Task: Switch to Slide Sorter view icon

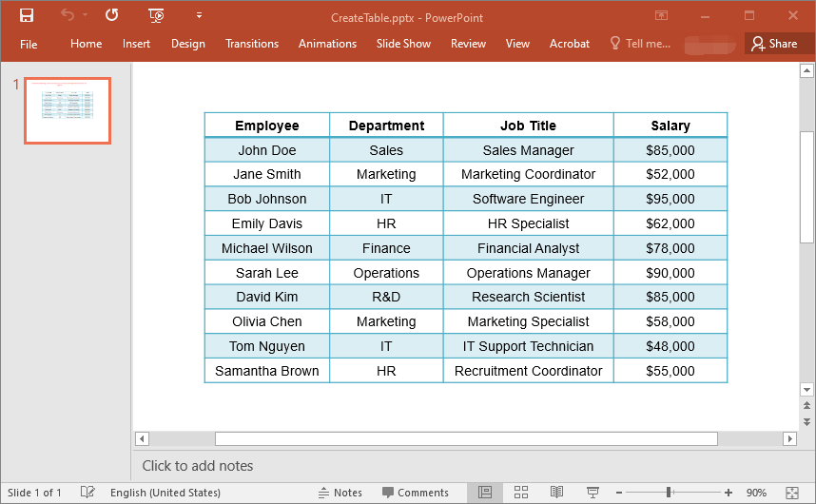Action: click(521, 492)
